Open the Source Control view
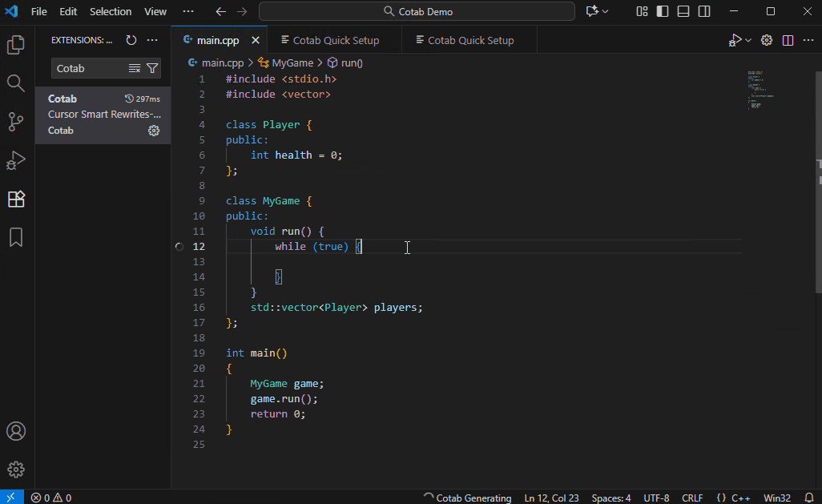 16,121
